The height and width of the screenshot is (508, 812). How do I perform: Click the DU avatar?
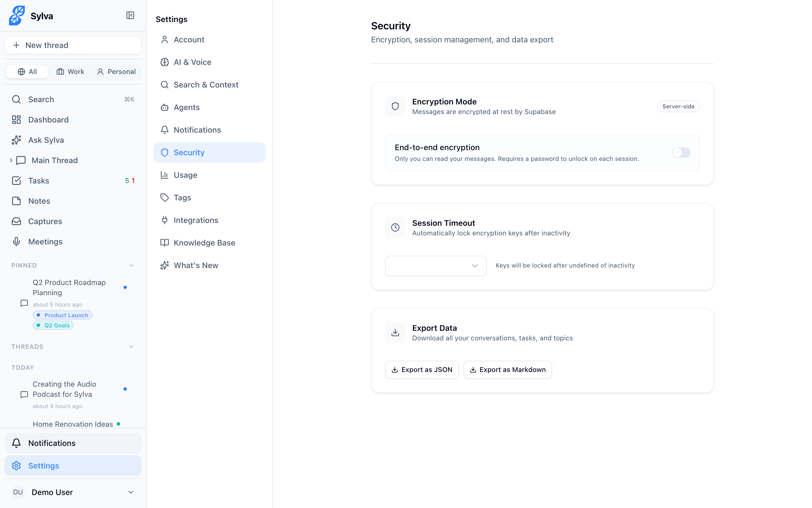click(18, 492)
